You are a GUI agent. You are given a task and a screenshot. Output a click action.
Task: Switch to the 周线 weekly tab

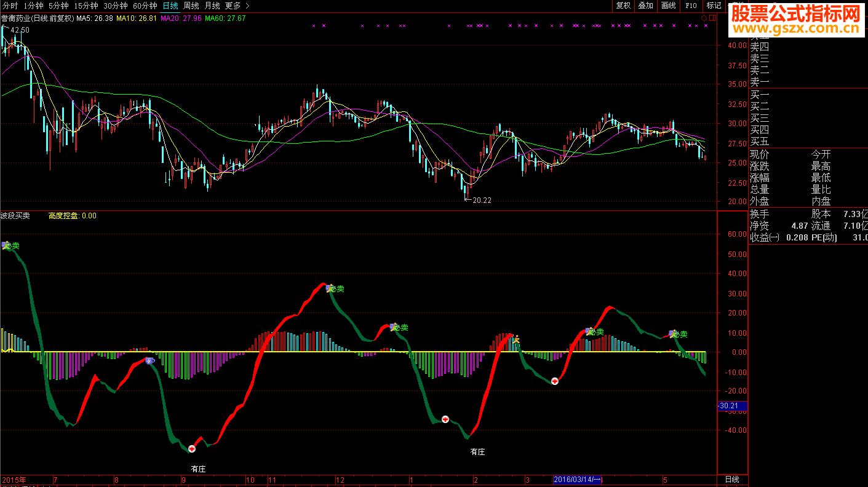coord(191,6)
